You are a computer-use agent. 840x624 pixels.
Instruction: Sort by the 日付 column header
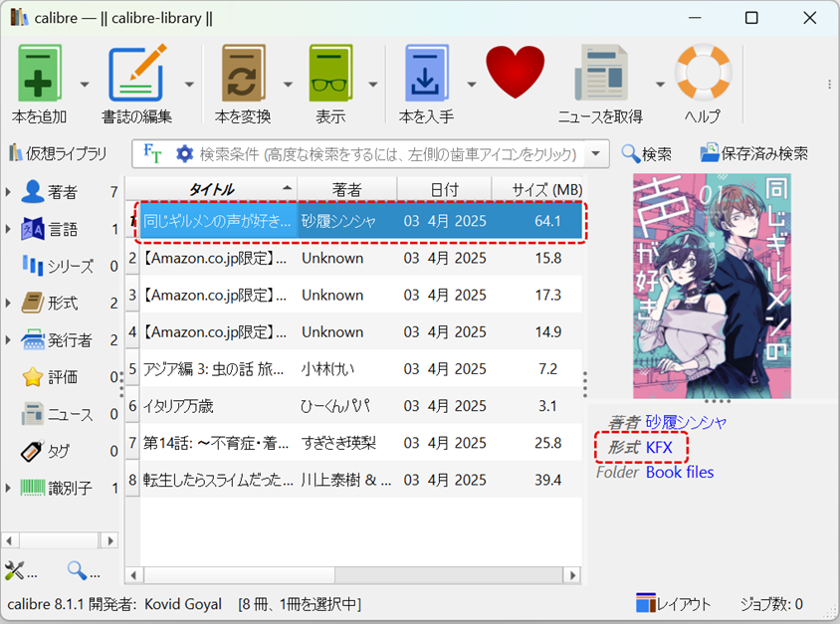click(x=444, y=189)
